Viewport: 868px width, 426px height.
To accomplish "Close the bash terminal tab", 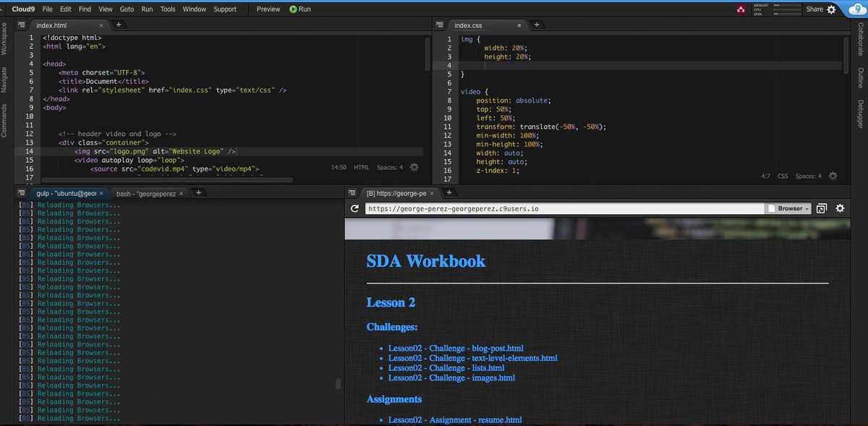I will coord(180,194).
